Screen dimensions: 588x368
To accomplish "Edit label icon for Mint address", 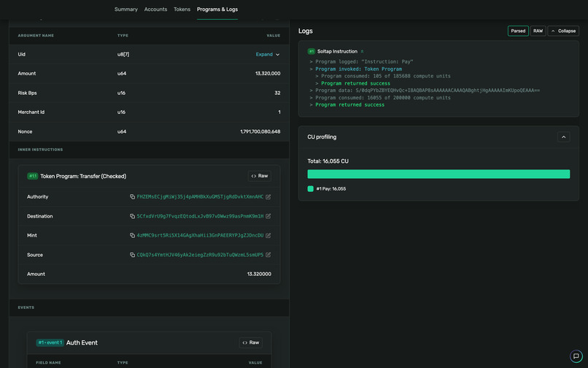I will [268, 235].
